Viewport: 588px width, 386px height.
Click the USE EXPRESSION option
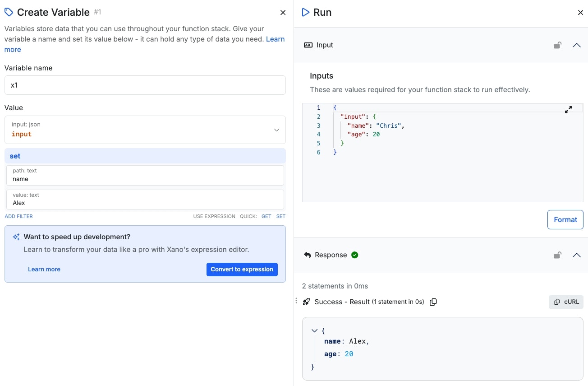[214, 216]
